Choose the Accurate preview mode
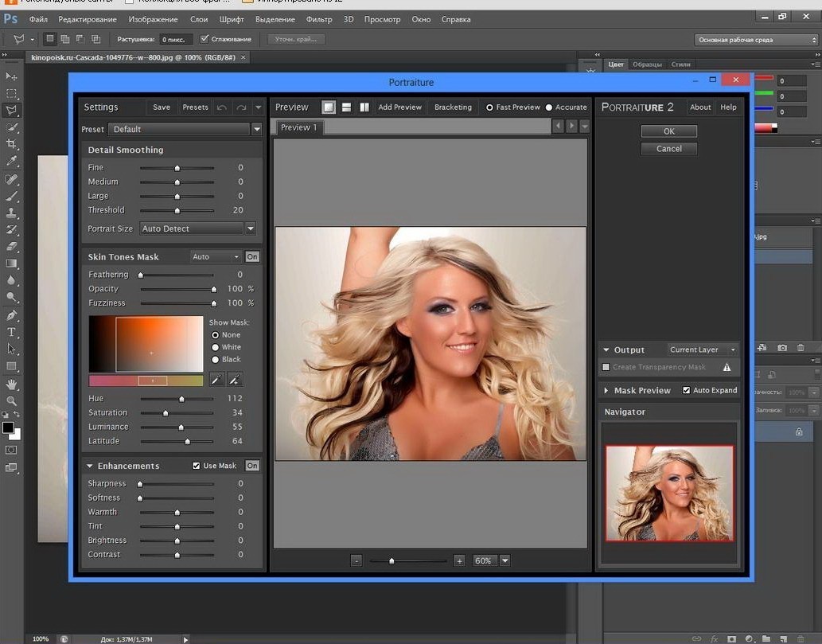 [549, 107]
